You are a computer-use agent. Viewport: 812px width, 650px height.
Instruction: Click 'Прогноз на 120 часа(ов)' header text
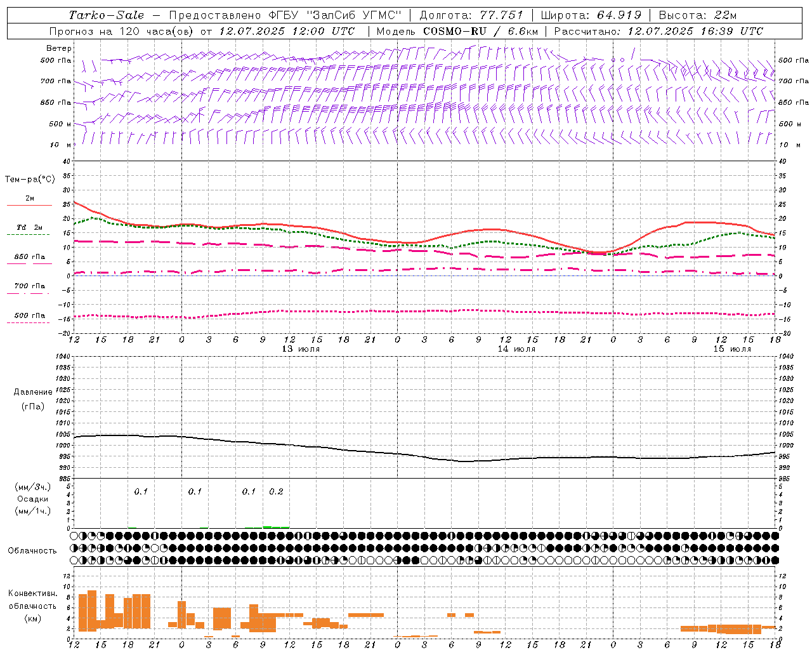(121, 31)
